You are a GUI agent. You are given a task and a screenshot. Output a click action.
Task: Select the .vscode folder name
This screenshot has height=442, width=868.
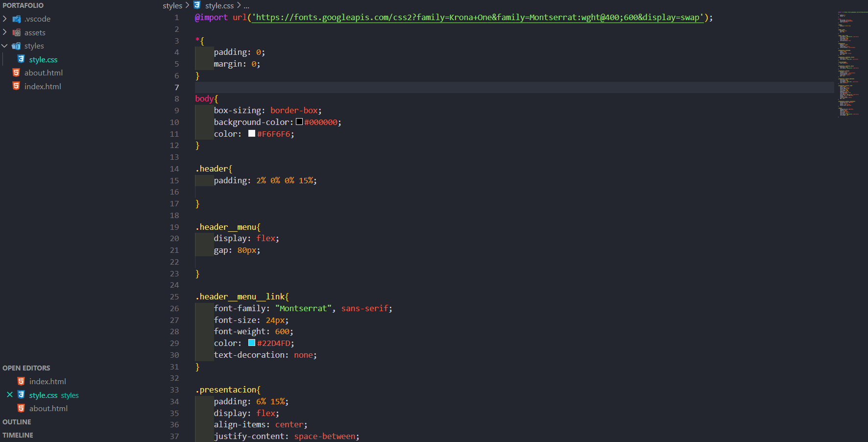click(x=37, y=19)
